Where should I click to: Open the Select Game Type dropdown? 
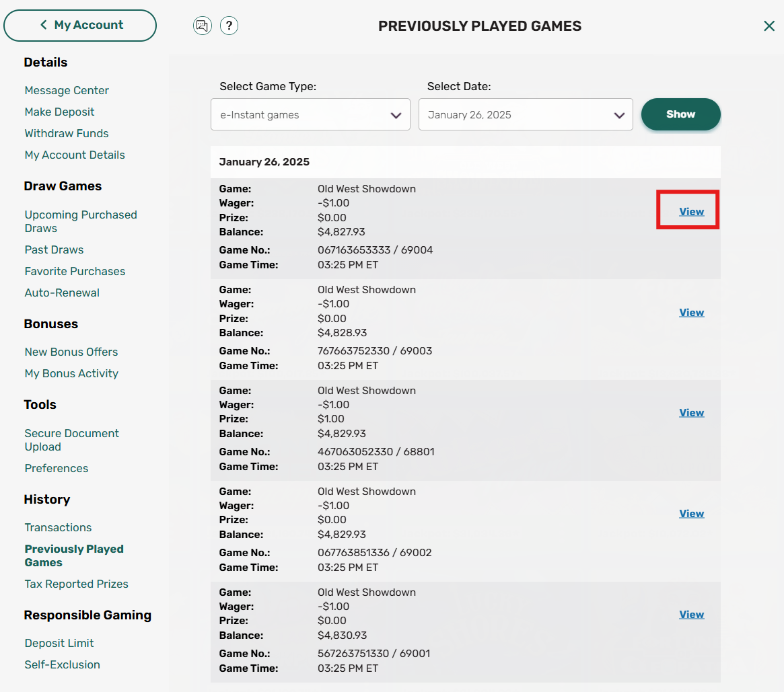click(x=310, y=114)
